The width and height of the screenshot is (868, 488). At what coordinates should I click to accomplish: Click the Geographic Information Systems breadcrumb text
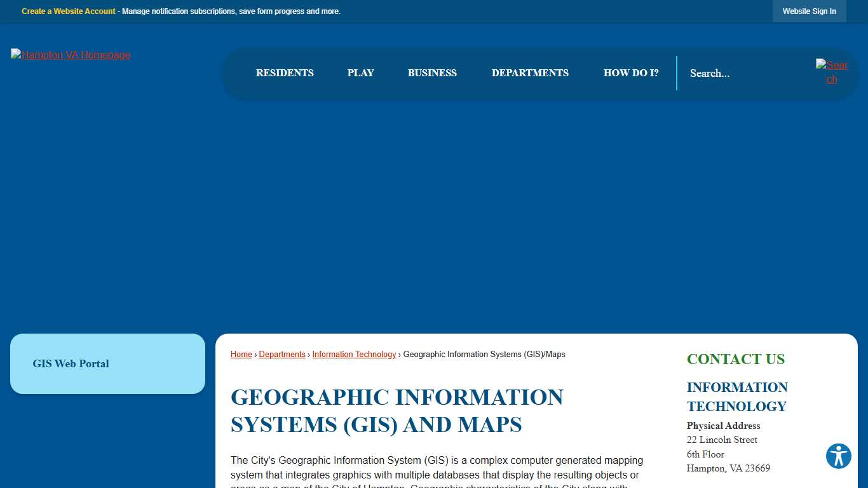click(484, 354)
